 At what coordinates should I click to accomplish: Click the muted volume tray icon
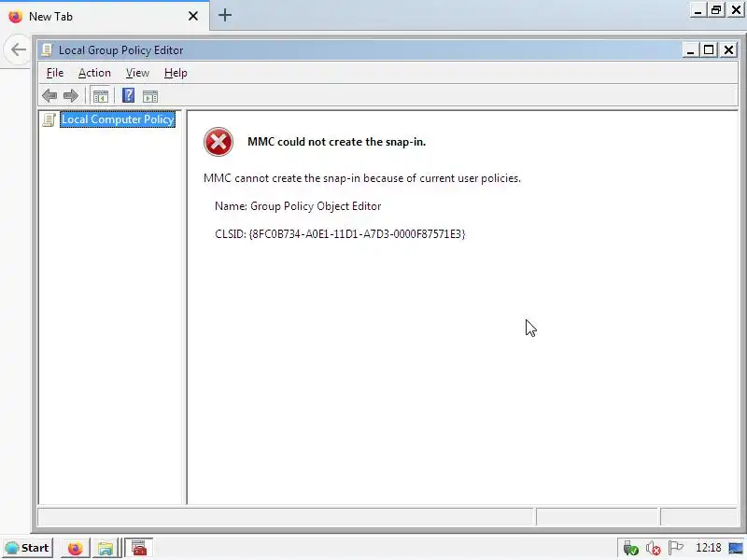click(653, 549)
